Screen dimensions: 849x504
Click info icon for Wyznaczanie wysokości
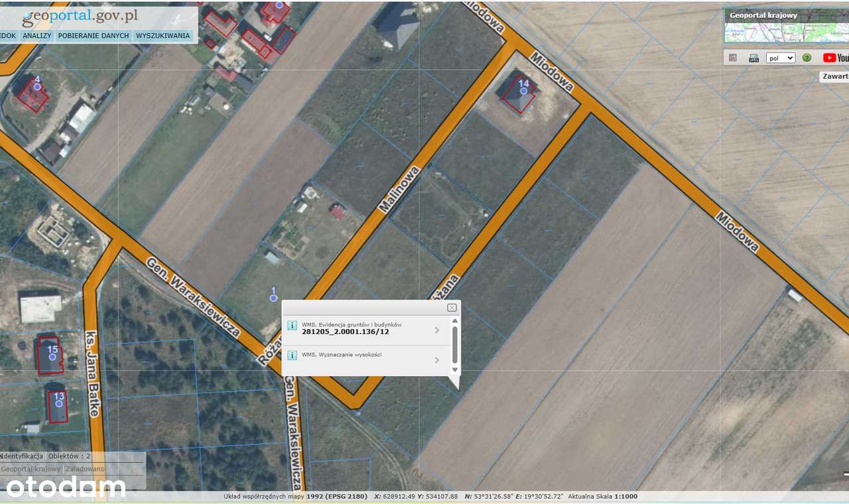tap(292, 356)
